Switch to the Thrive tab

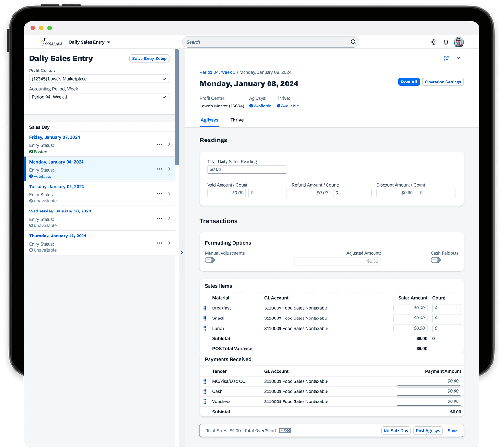pyautogui.click(x=237, y=120)
